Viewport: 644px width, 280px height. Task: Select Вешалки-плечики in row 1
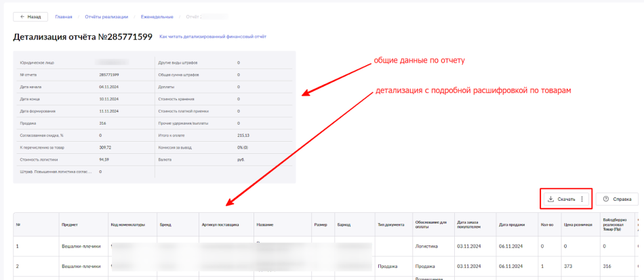(81, 247)
